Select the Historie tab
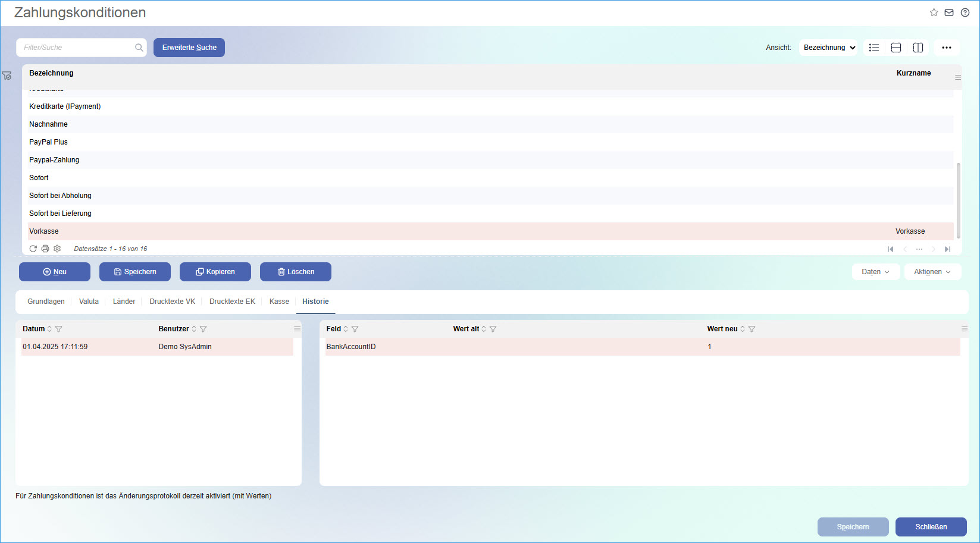The height and width of the screenshot is (543, 980). point(315,302)
